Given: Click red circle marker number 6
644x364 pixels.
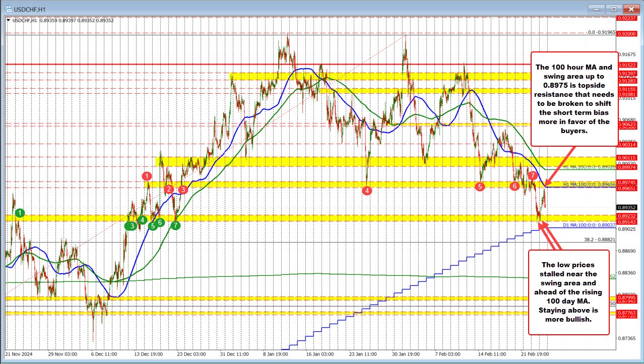Looking at the screenshot, I should [514, 186].
